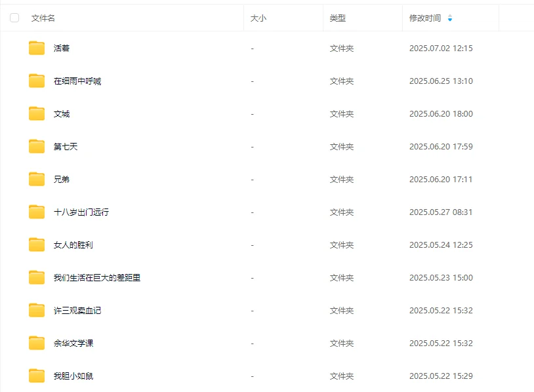This screenshot has height=392, width=534.
Task: Click the 修改时间 column header
Action: 425,18
